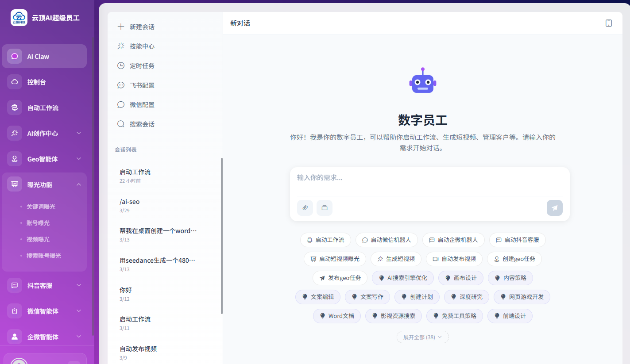The height and width of the screenshot is (364, 630).
Task: Expand Geo智能体 submenu chevron
Action: (x=79, y=159)
